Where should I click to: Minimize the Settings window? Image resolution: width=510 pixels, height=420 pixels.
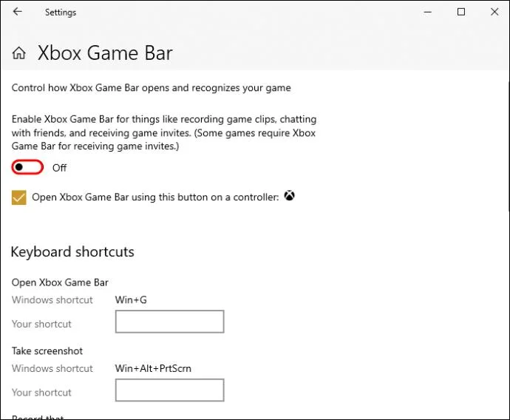[x=428, y=13]
